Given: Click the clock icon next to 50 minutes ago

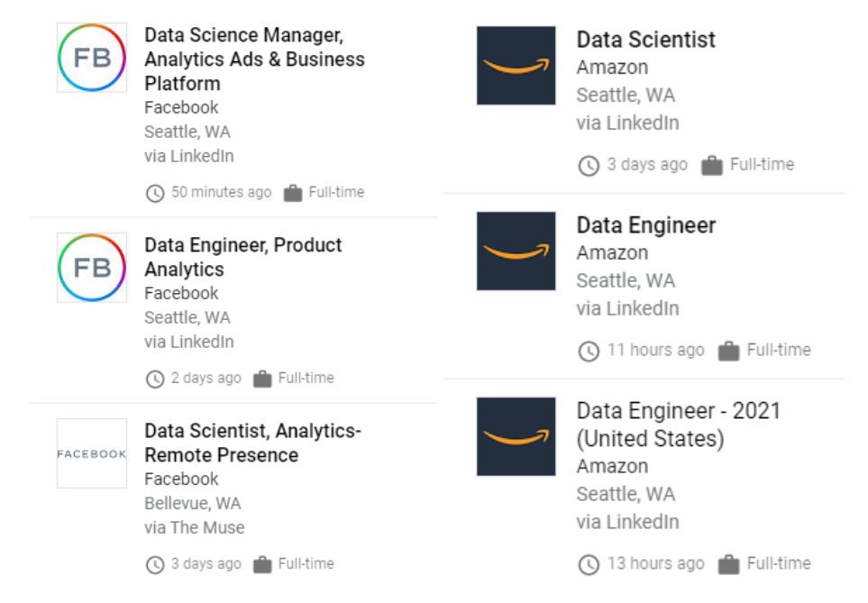Looking at the screenshot, I should [155, 193].
